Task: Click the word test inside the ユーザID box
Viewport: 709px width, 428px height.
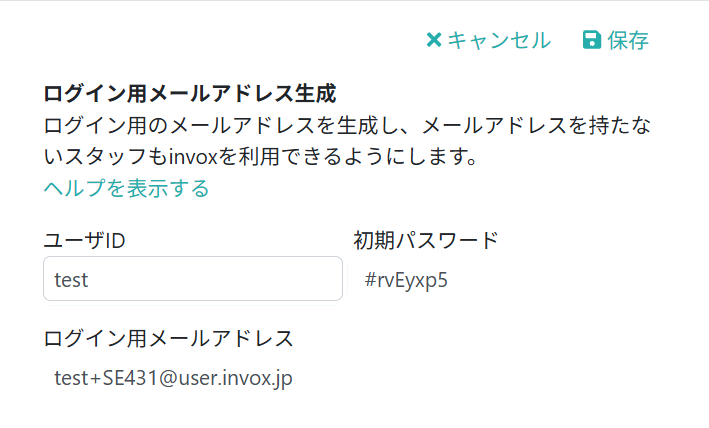Action: pos(71,280)
